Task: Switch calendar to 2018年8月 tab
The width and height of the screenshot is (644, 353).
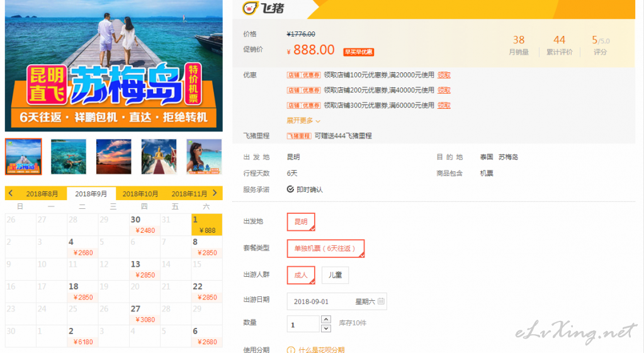Action: click(x=42, y=194)
